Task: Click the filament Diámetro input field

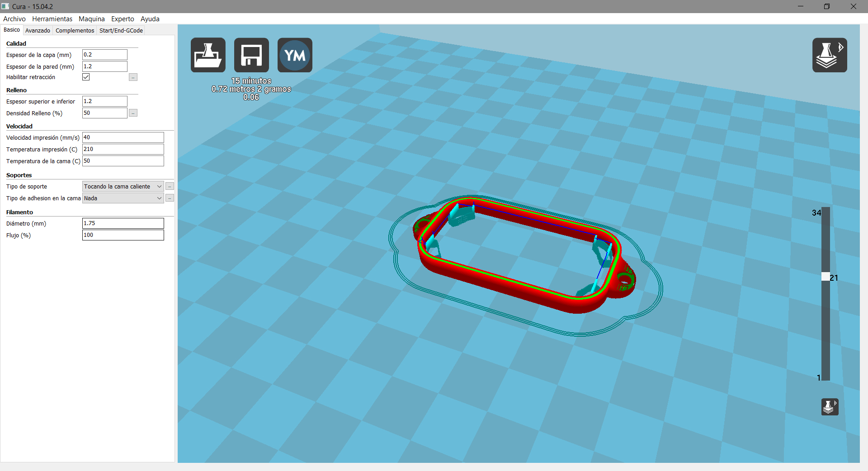Action: [123, 223]
